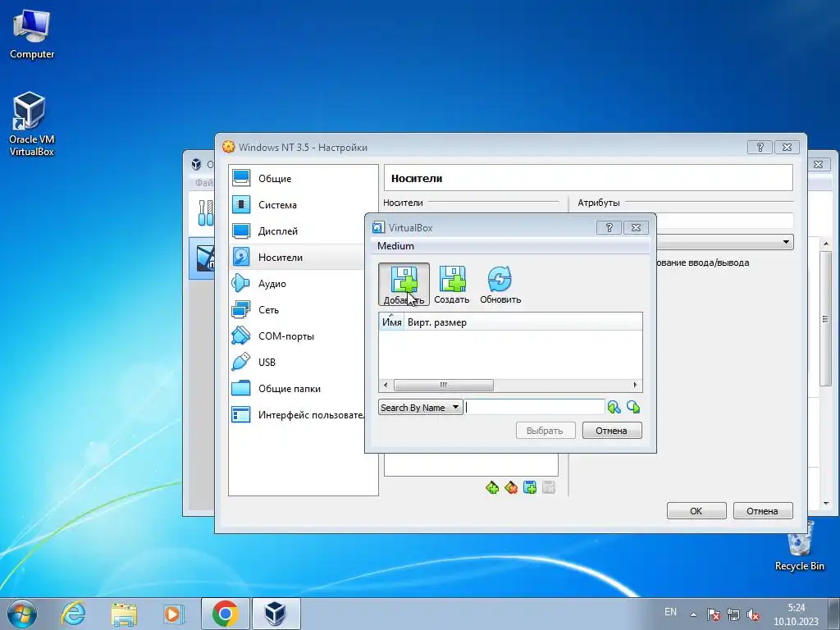Screen dimensions: 840x630
Task: Click the search previous match icon
Action: coord(614,407)
